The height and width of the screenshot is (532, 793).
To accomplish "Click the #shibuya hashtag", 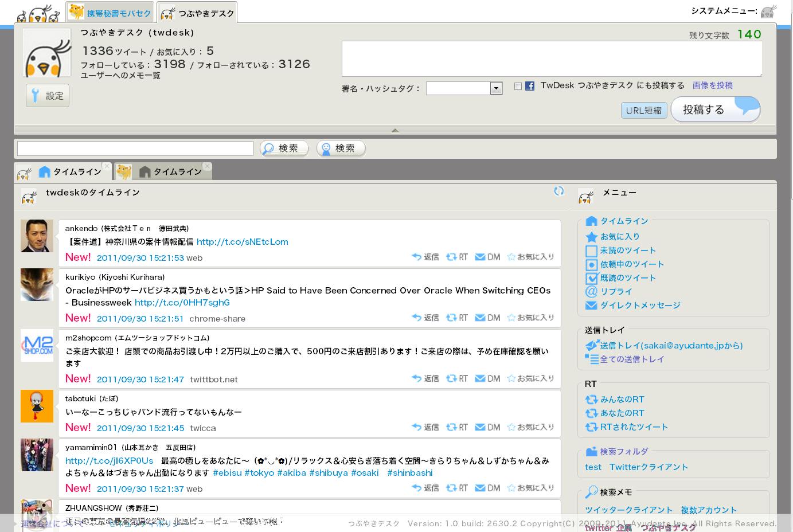I will coord(329,473).
